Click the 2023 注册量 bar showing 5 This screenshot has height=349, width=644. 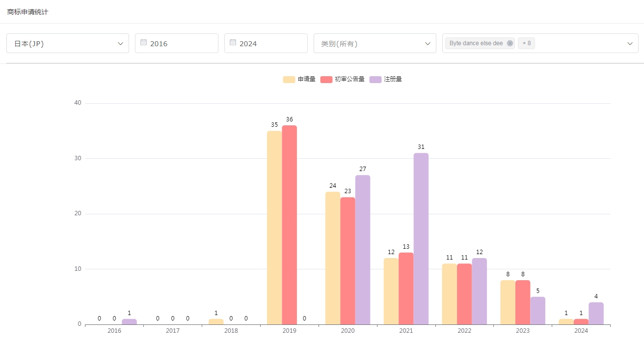click(537, 311)
